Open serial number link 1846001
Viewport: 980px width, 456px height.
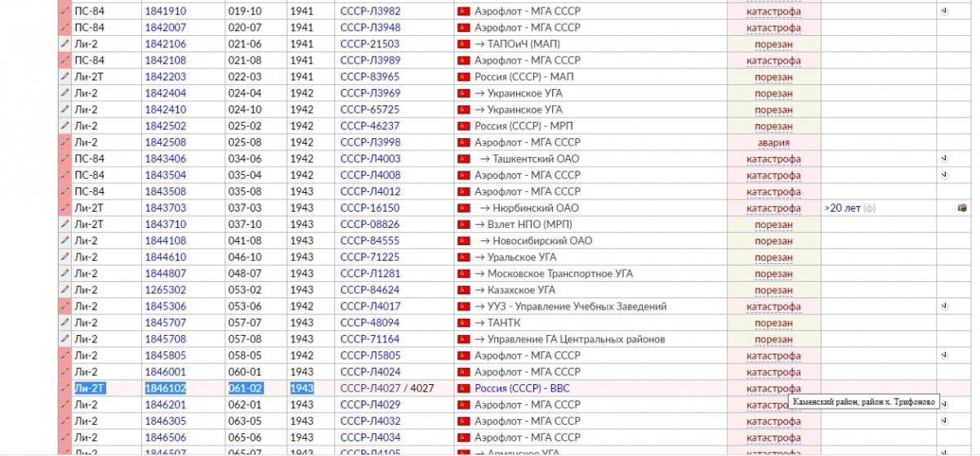(165, 372)
